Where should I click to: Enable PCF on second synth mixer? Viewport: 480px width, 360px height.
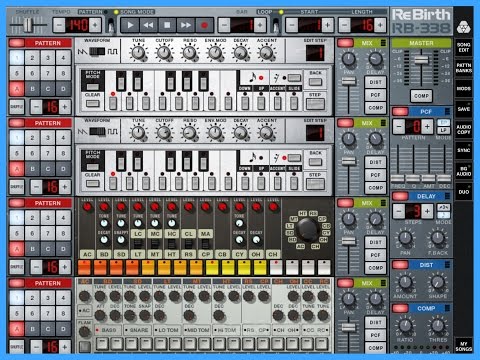coord(375,175)
